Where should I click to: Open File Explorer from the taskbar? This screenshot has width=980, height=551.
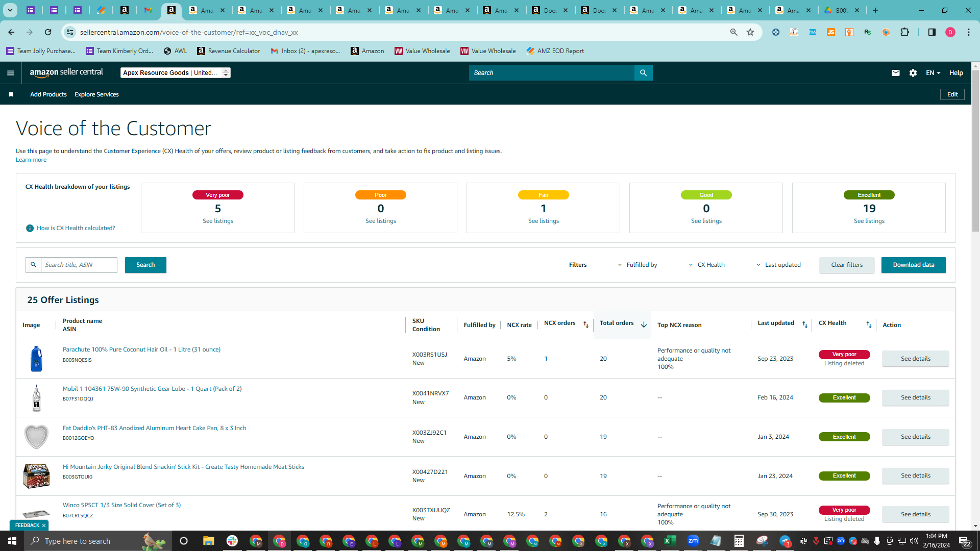coord(208,541)
